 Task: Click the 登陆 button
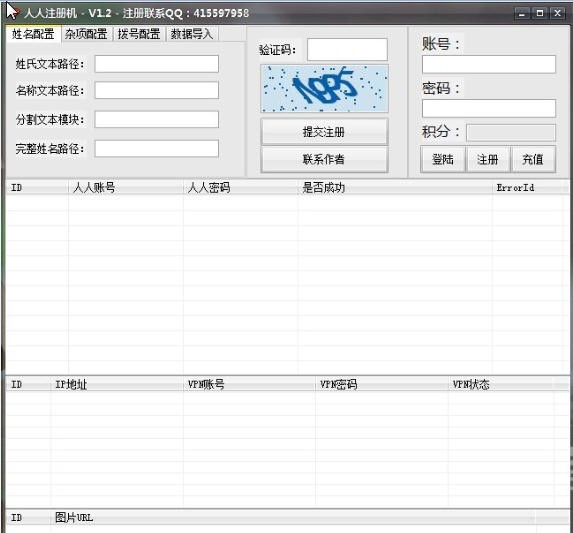[x=443, y=159]
